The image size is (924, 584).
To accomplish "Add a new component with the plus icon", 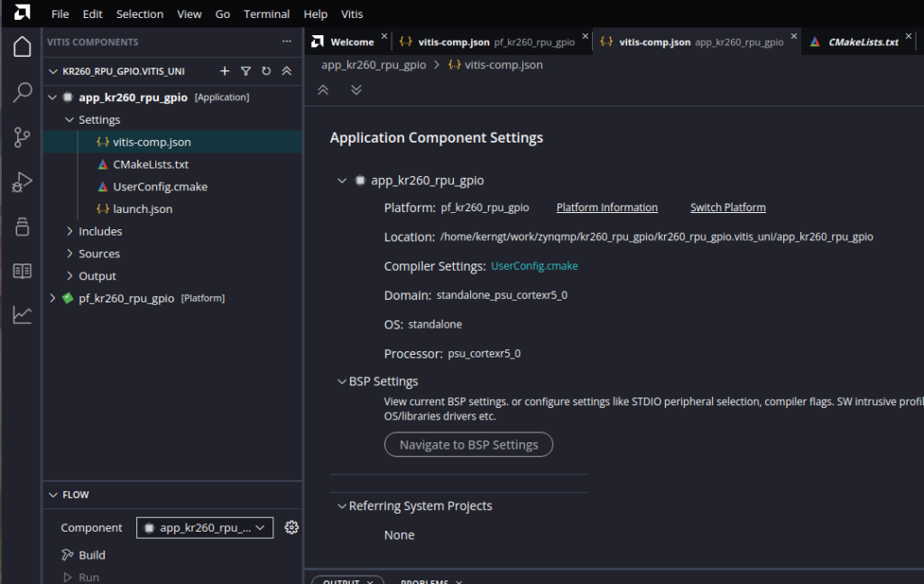I will pyautogui.click(x=225, y=70).
